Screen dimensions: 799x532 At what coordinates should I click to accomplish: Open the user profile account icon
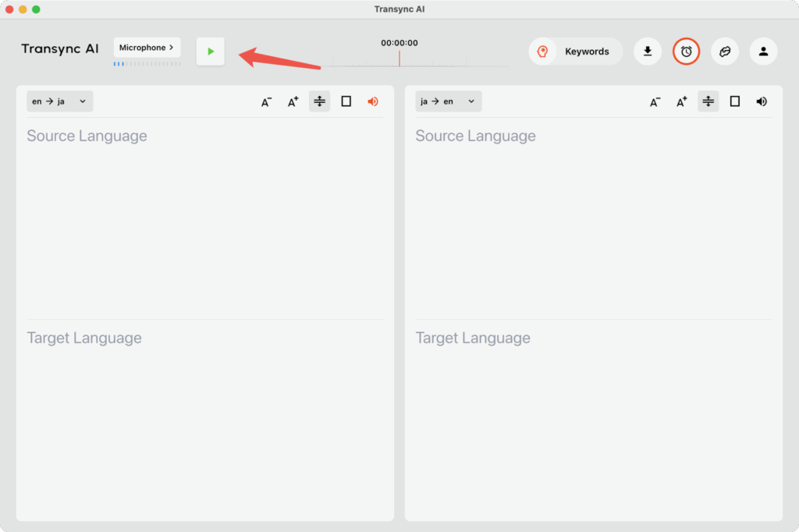[763, 51]
